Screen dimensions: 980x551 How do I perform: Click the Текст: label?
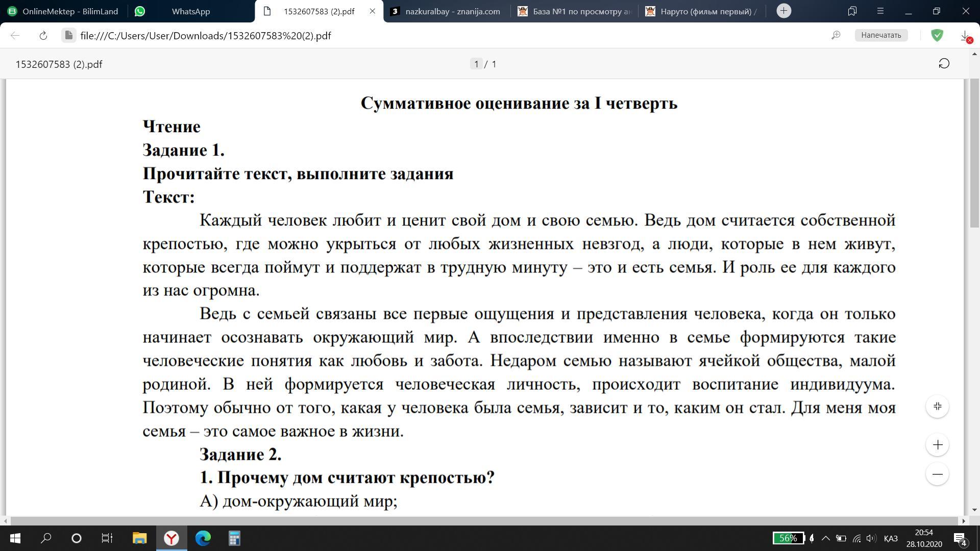[169, 197]
